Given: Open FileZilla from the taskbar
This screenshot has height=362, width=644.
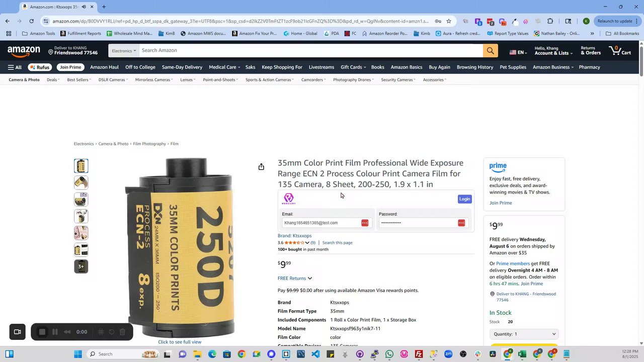Looking at the screenshot, I should pyautogui.click(x=419, y=354).
